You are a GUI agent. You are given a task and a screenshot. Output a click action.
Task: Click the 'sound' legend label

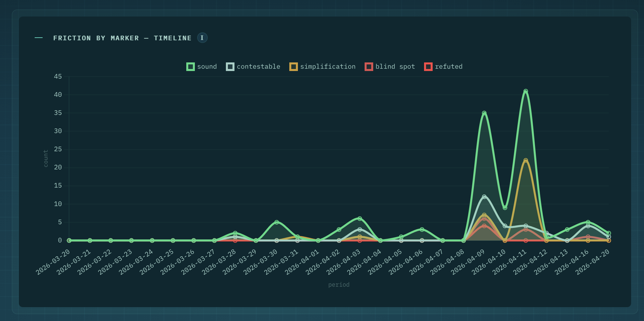click(207, 67)
